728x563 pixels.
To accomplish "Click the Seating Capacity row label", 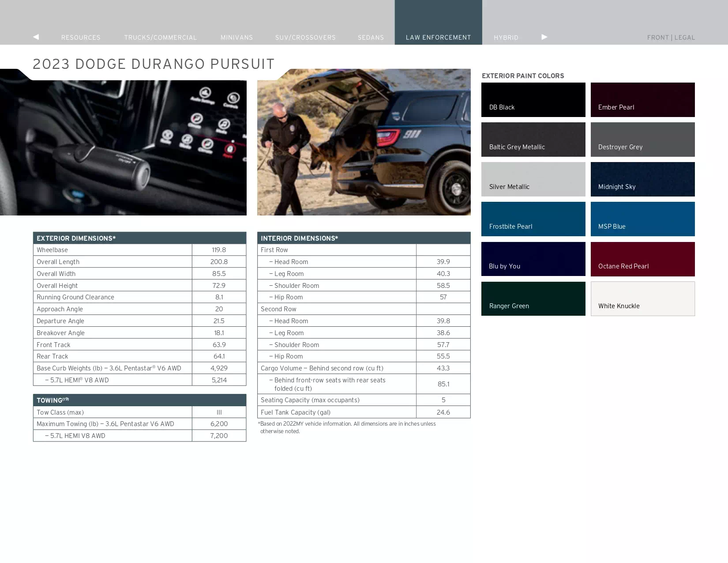I will [x=310, y=400].
